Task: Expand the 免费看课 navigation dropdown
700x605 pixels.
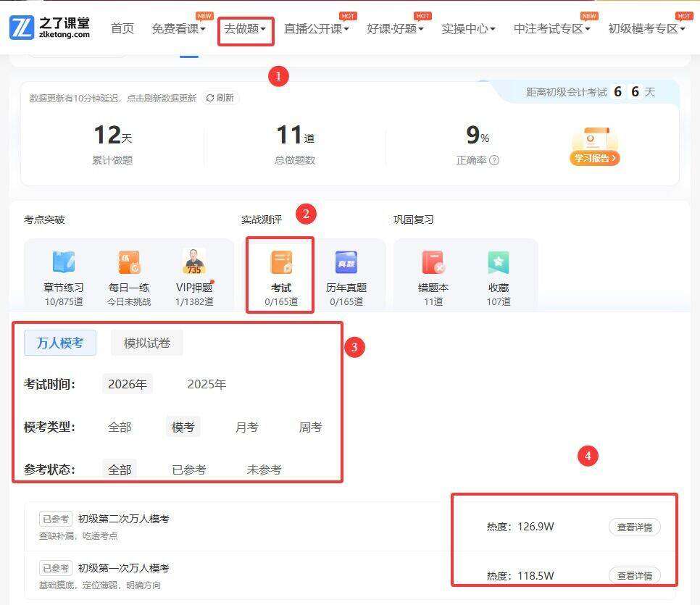Action: point(178,29)
